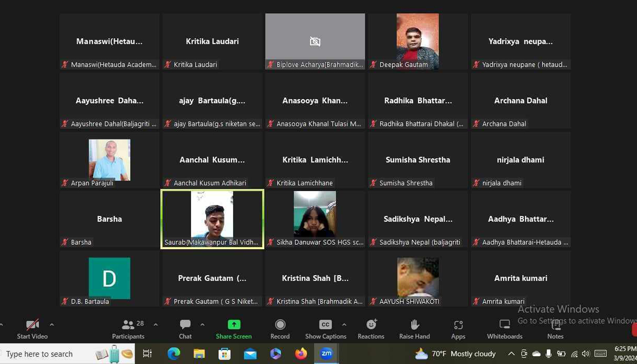Open the Chat panel
The height and width of the screenshot is (364, 637).
point(185,329)
